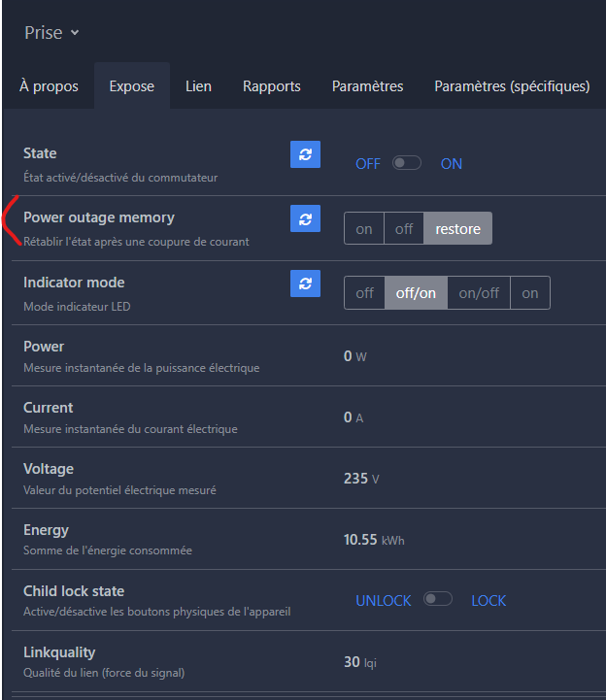Open the Rapports tab
Viewport: 606px width, 700px height.
(272, 85)
